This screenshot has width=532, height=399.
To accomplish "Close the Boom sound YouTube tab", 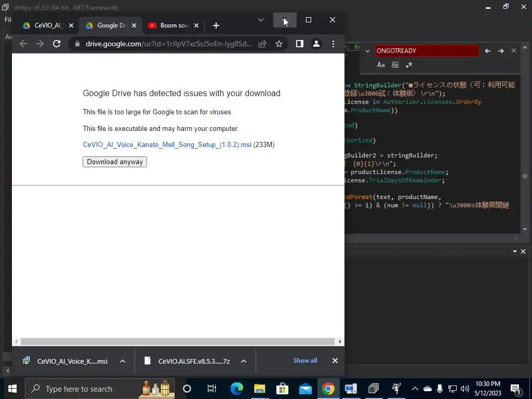I will tap(196, 25).
